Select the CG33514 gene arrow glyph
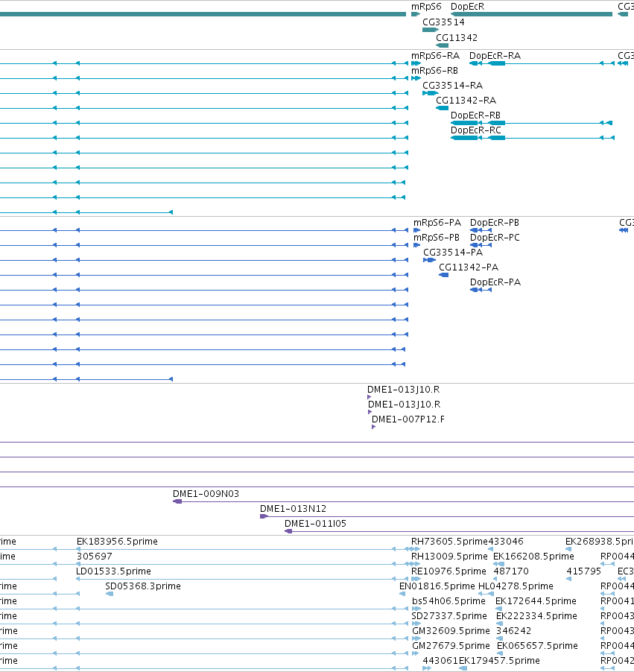This screenshot has width=634, height=672. click(431, 30)
